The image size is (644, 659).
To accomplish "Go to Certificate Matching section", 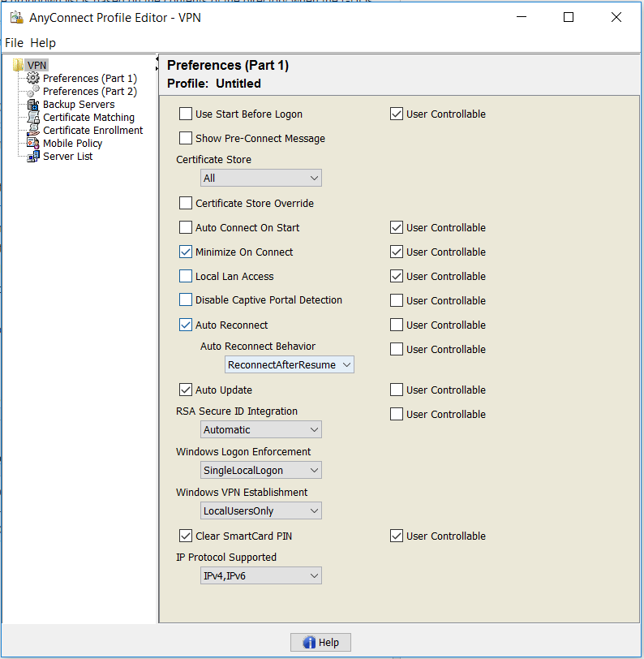I will click(x=88, y=117).
